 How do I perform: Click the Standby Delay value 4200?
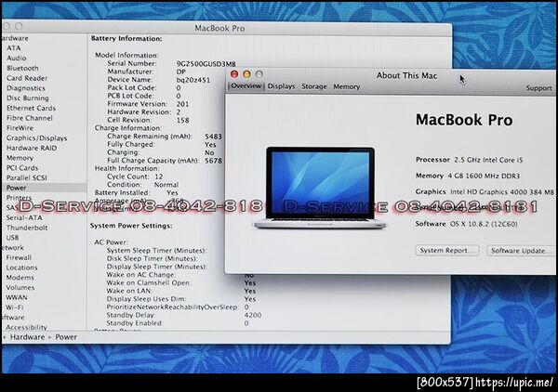point(253,315)
